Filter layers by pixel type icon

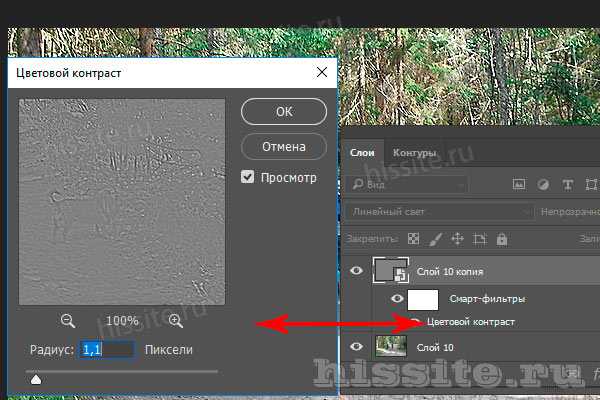click(518, 185)
